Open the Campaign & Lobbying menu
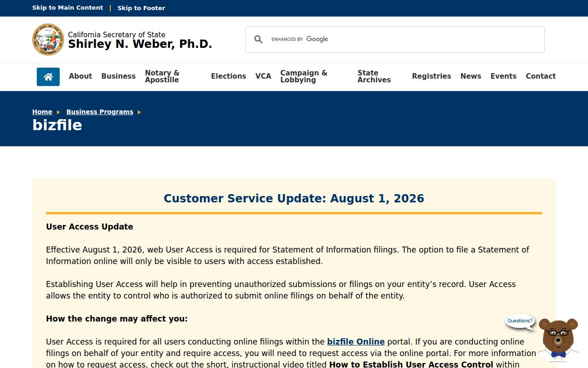This screenshot has width=588, height=368. [x=304, y=76]
